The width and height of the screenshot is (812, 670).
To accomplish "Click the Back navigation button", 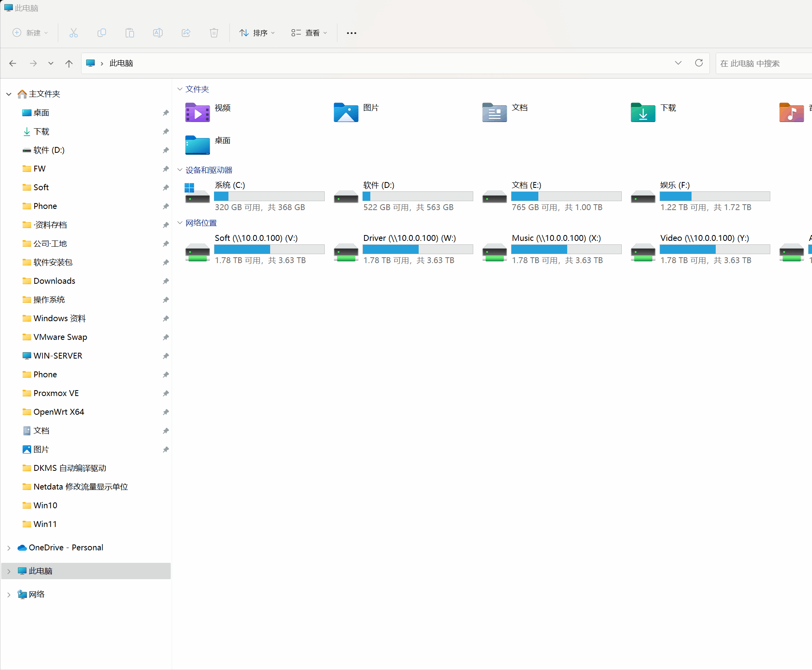I will point(13,63).
